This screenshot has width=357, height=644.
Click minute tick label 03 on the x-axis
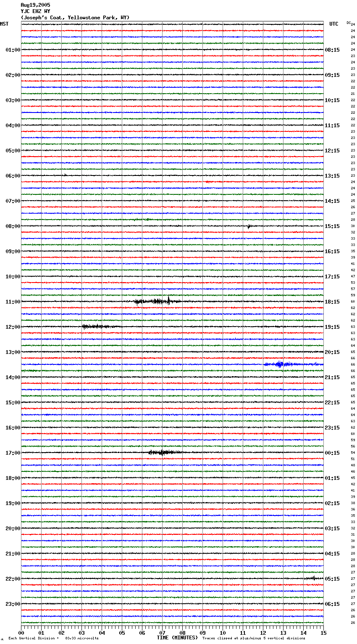point(81,633)
